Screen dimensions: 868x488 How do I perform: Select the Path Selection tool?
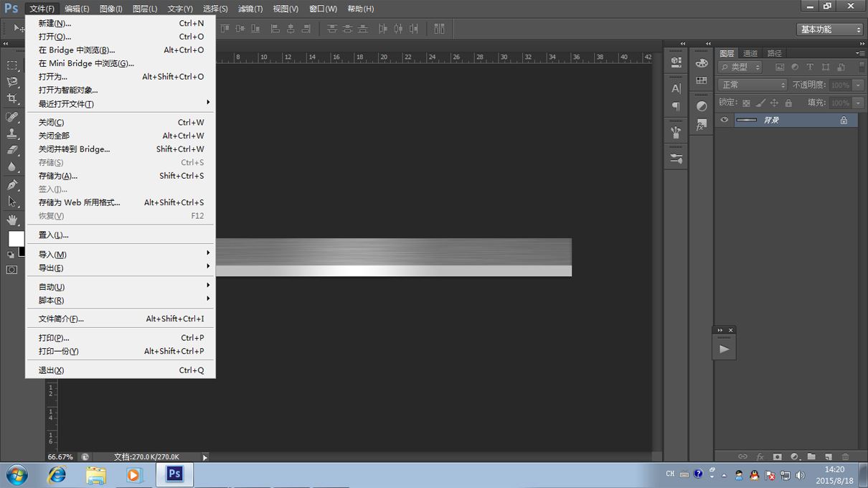12,202
